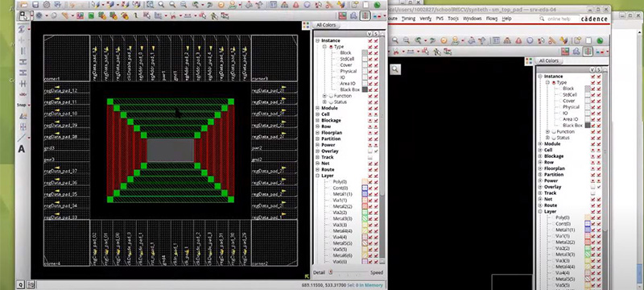Click the amoeba view icon in left window

click(353, 16)
